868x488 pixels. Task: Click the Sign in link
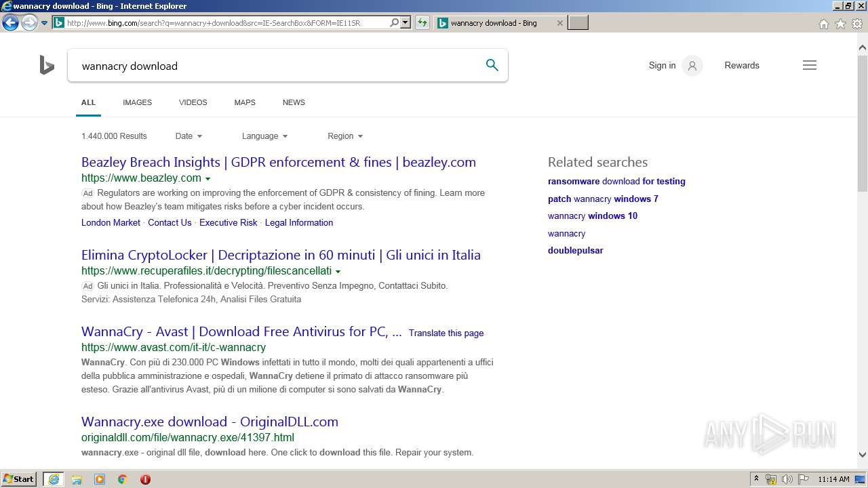[x=662, y=66]
